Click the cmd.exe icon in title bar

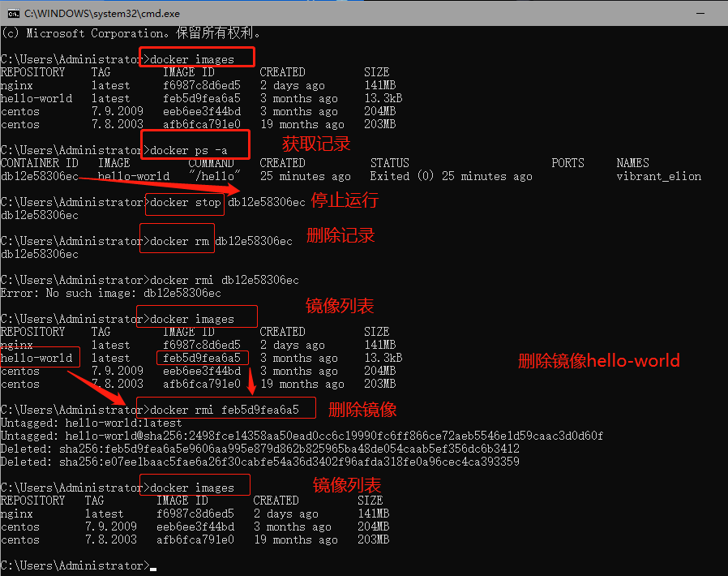coord(13,14)
